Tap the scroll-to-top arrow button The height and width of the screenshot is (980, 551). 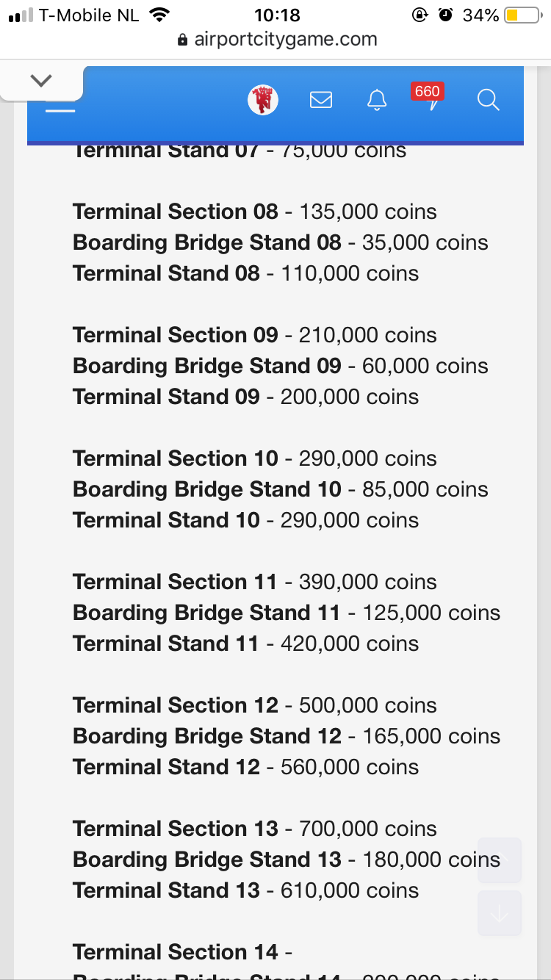click(500, 860)
